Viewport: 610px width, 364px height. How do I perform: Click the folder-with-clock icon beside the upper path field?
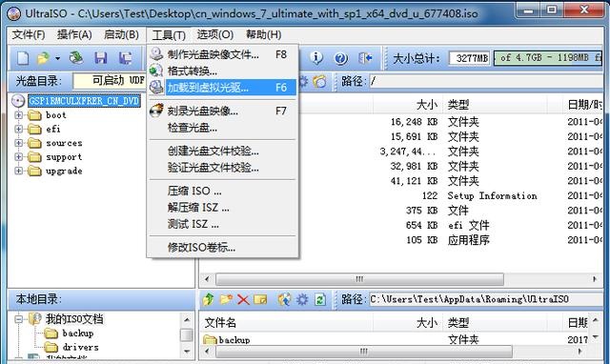click(x=320, y=81)
